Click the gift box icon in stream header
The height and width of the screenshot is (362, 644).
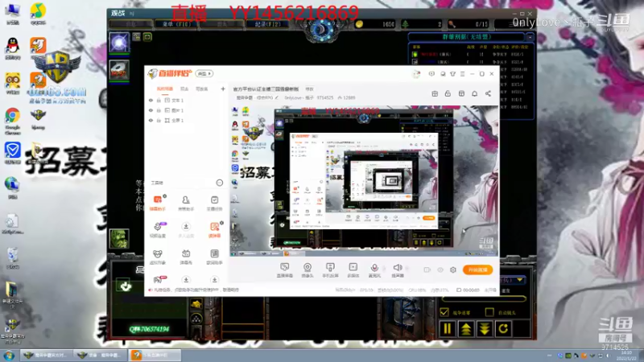click(435, 93)
